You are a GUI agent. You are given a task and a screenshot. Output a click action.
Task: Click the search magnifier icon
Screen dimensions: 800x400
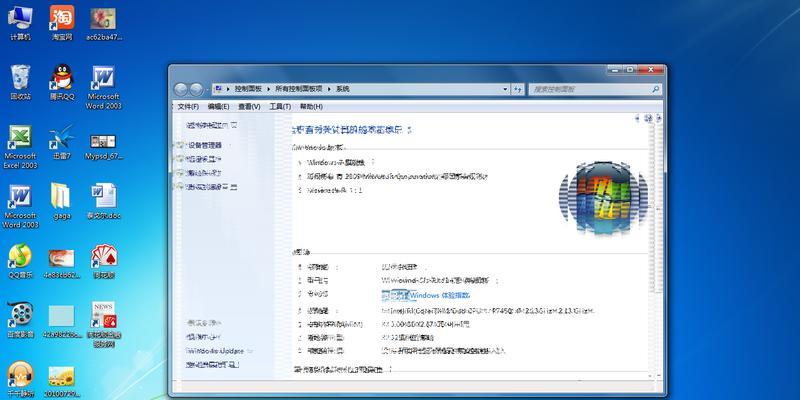coord(656,89)
